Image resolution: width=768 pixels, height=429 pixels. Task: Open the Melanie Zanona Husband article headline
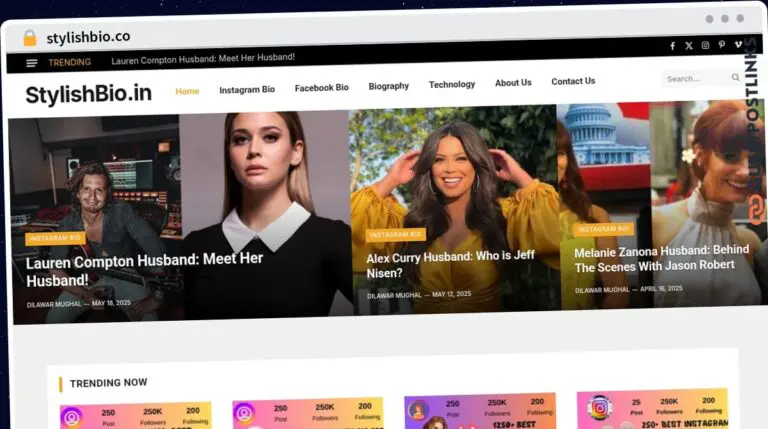tap(661, 259)
